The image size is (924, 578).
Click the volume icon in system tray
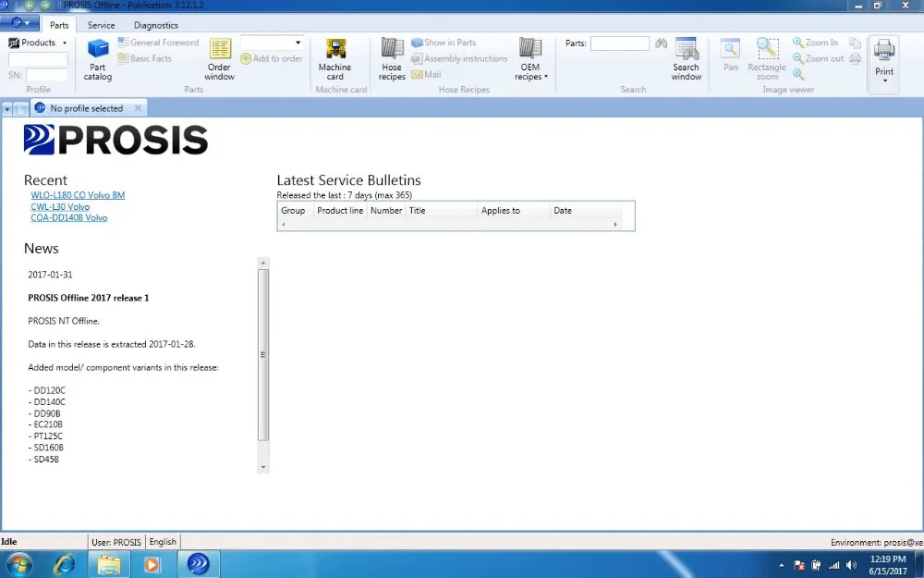coord(850,565)
